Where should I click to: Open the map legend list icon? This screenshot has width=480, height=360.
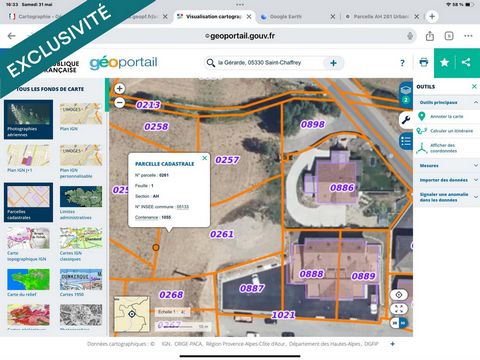(406, 142)
